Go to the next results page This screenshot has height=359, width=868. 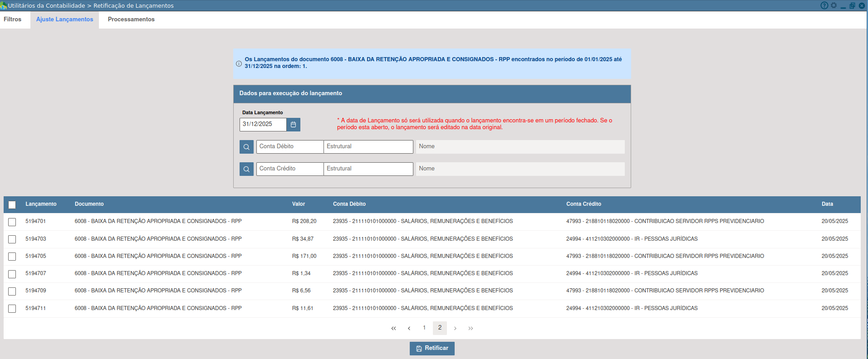tap(455, 328)
